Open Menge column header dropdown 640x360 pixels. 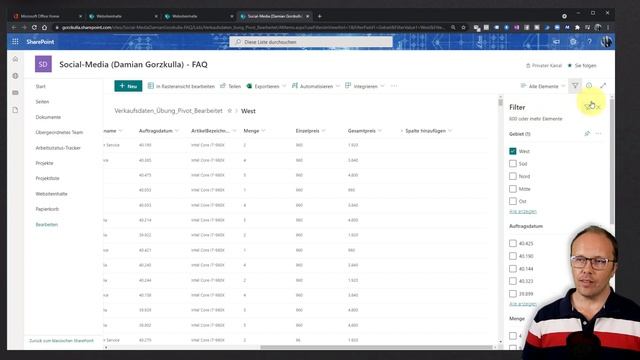tap(263, 131)
